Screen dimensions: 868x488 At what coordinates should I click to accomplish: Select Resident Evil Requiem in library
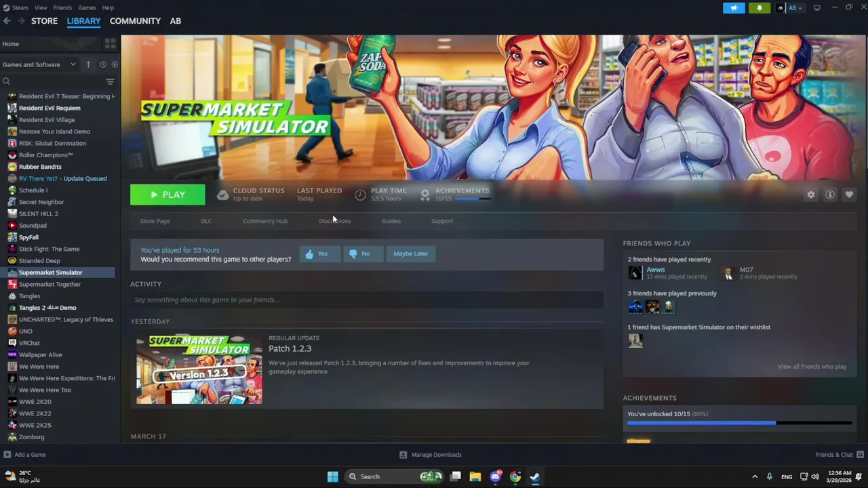coord(50,108)
